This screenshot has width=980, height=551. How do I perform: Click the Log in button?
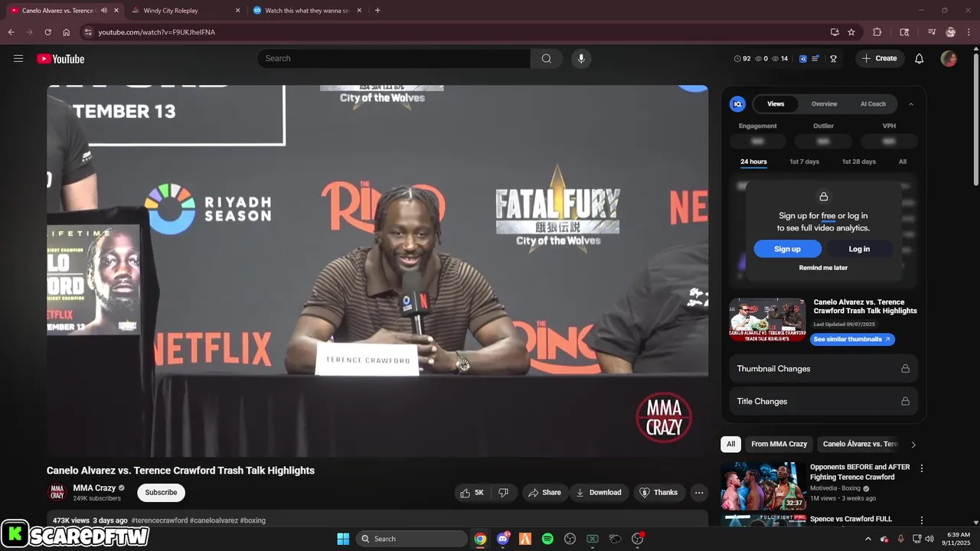(x=859, y=249)
